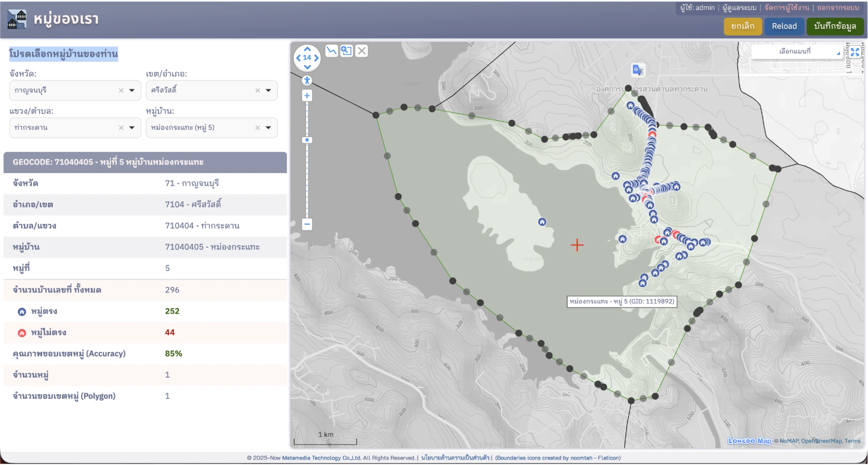Select the line measurement tool on map
This screenshot has height=465, width=868.
coord(332,51)
